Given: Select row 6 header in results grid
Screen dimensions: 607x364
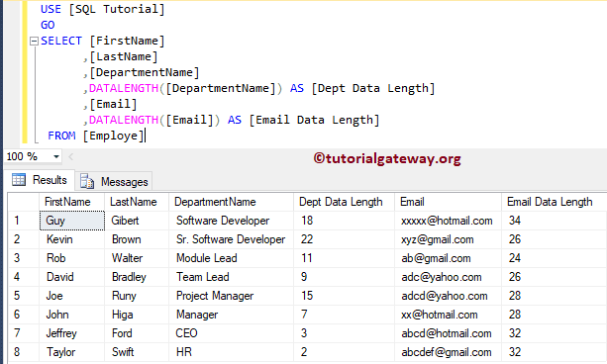Looking at the screenshot, I should [24, 315].
